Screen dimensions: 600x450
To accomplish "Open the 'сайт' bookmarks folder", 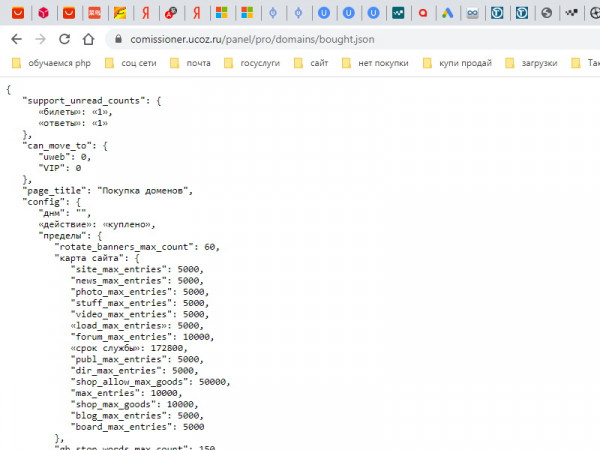I will click(311, 63).
